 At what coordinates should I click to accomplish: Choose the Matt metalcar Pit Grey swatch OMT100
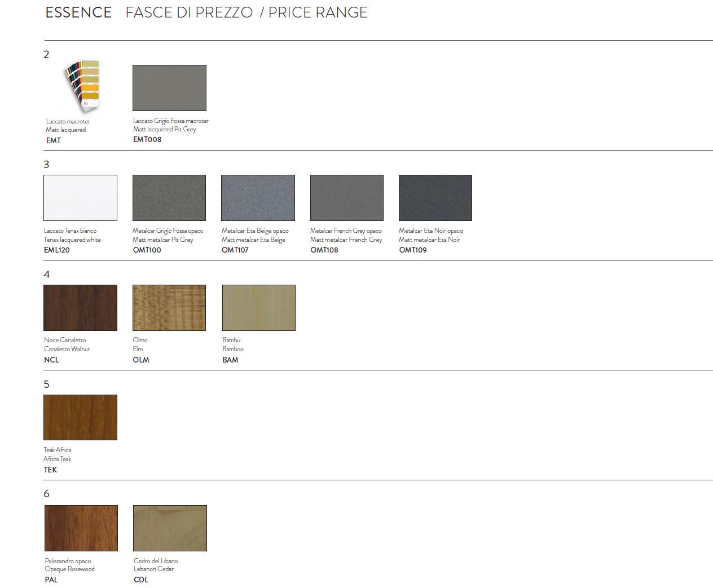click(x=169, y=198)
